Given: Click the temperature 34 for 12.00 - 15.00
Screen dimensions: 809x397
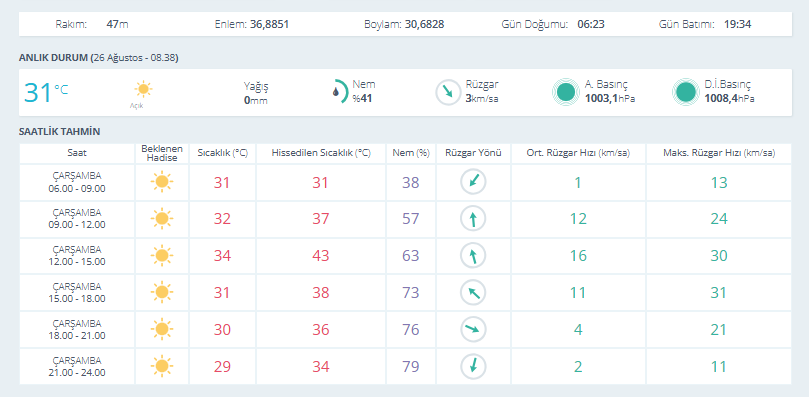Looking at the screenshot, I should (x=222, y=256).
